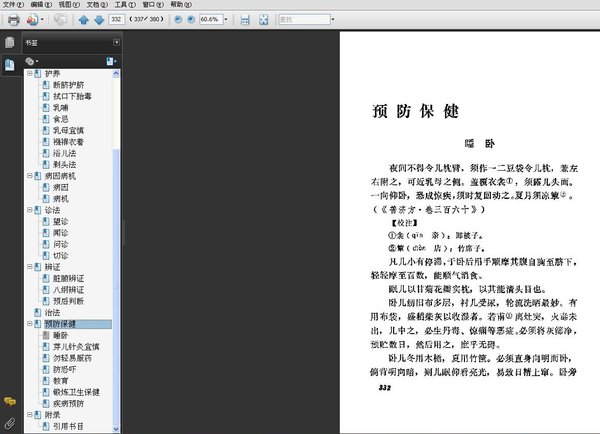Image resolution: width=600 pixels, height=434 pixels.
Task: Switch to full-screen fit page icon
Action: pos(264,20)
